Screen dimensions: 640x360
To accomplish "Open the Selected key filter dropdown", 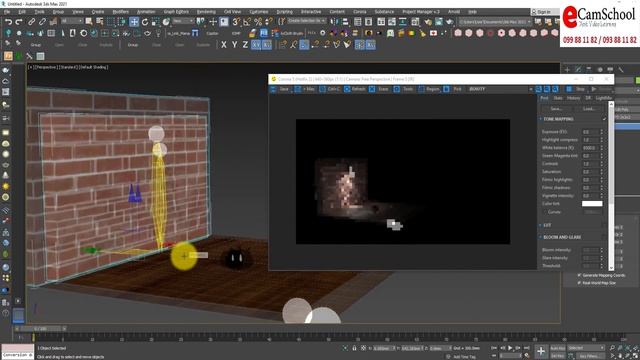I will (586, 348).
